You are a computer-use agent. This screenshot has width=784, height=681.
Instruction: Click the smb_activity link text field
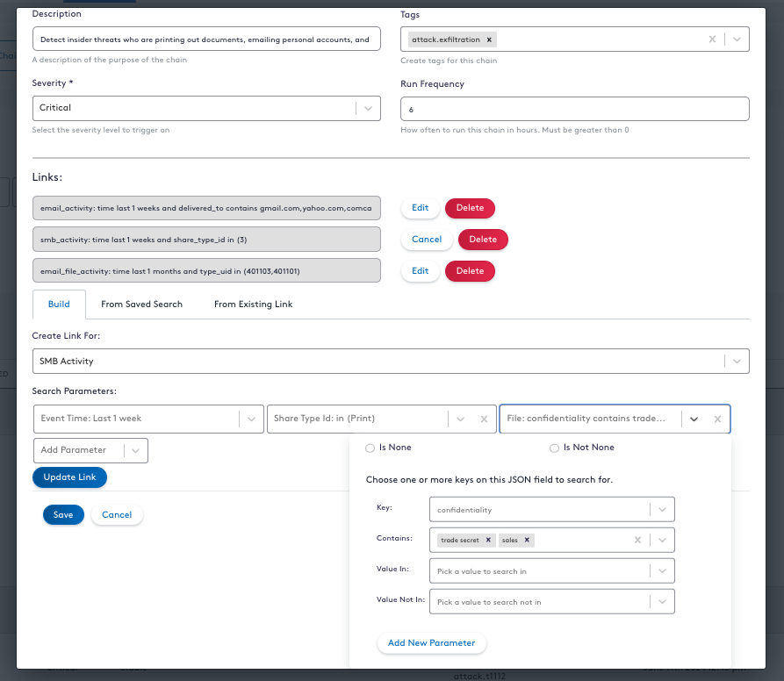point(206,240)
